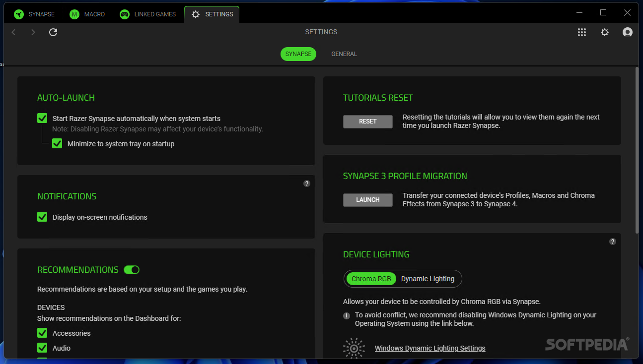Open the user account avatar icon
643x364 pixels.
[x=628, y=32]
